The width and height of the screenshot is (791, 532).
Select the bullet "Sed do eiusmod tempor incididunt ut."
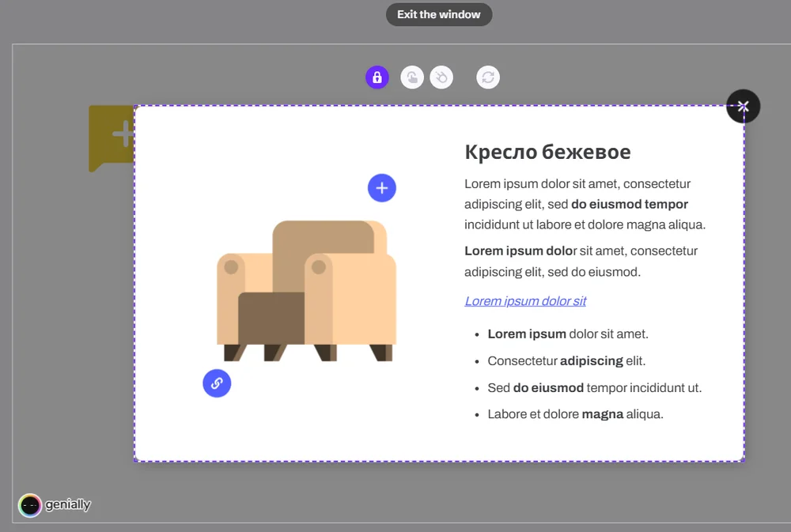(x=594, y=388)
